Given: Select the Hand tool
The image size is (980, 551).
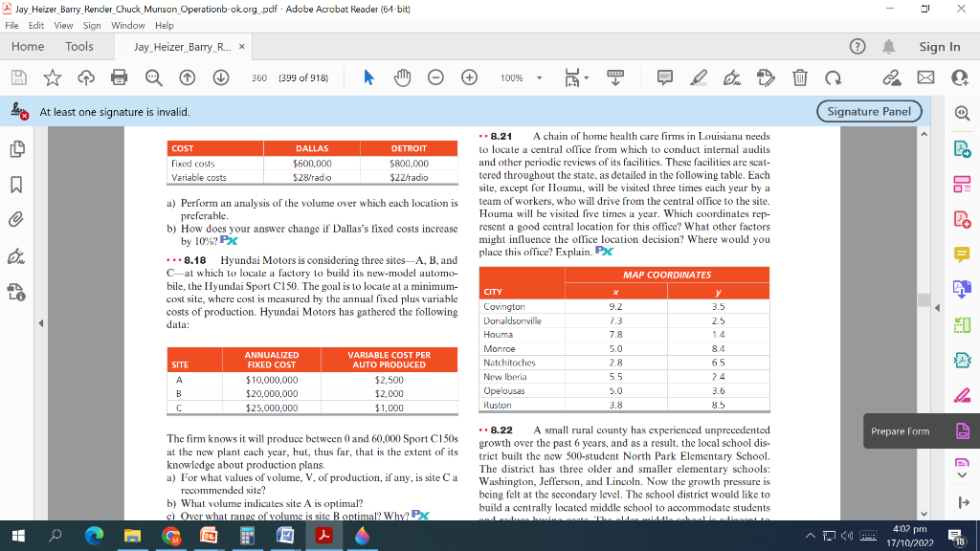Looking at the screenshot, I should click(403, 78).
